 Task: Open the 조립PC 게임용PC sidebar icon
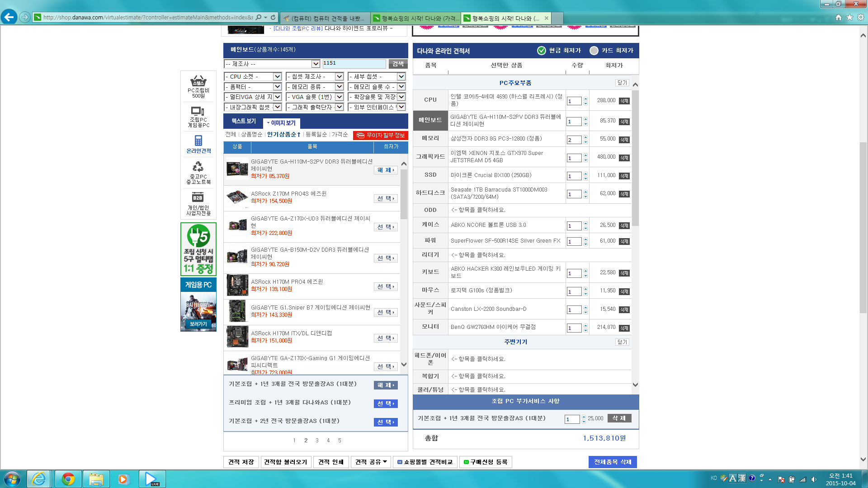(x=198, y=111)
